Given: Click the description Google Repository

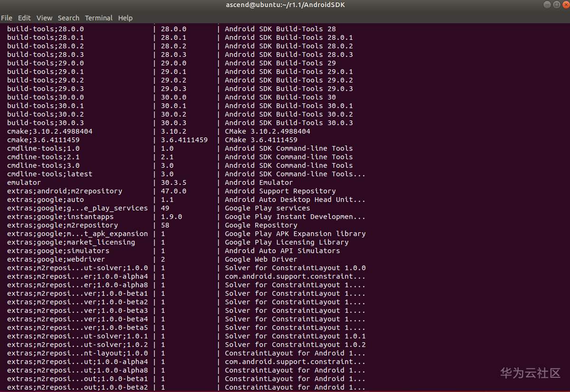Looking at the screenshot, I should (261, 225).
